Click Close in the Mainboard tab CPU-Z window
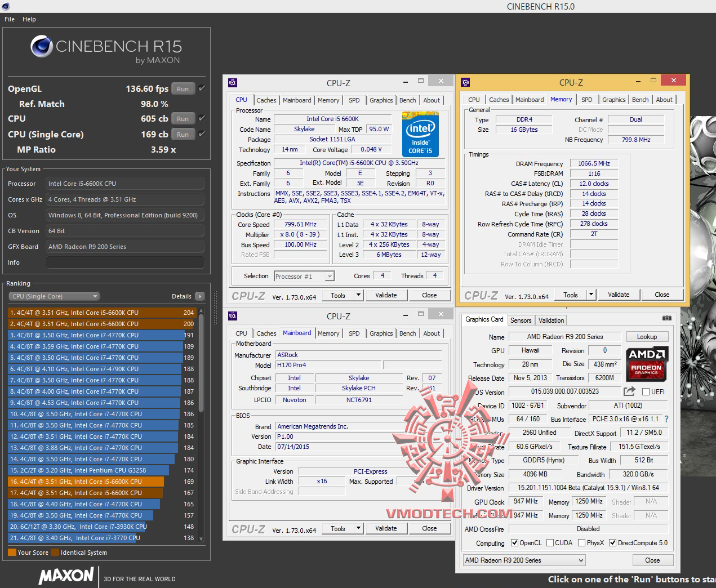The height and width of the screenshot is (588, 716). coord(429,528)
